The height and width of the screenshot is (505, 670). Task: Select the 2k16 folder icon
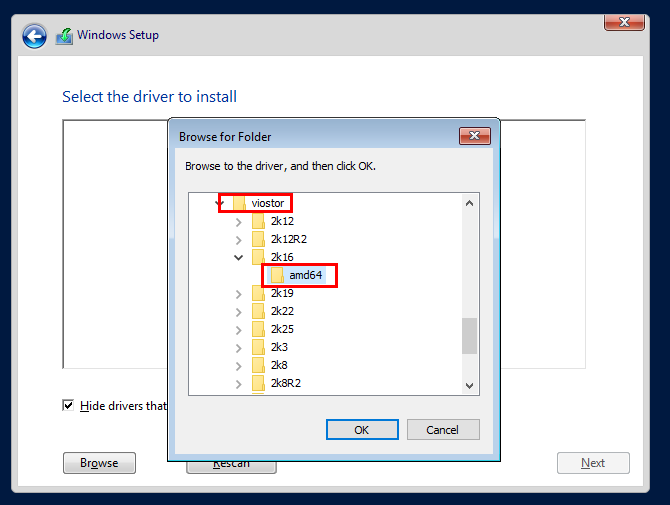coord(258,257)
